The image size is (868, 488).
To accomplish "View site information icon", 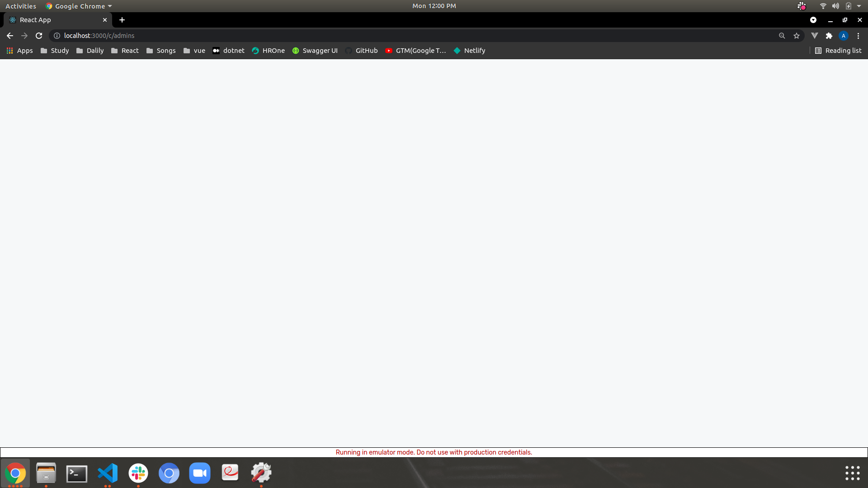I will (x=57, y=36).
